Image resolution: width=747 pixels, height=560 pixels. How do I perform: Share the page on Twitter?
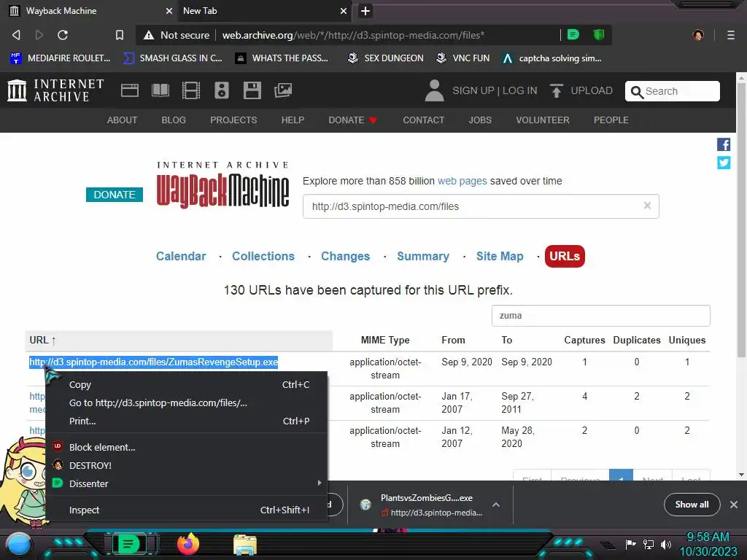723,163
